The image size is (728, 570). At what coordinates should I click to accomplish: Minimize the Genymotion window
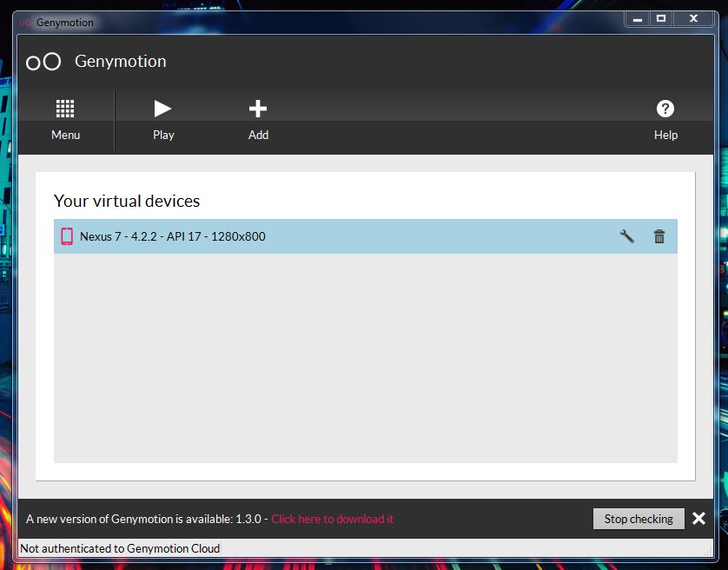[x=638, y=19]
